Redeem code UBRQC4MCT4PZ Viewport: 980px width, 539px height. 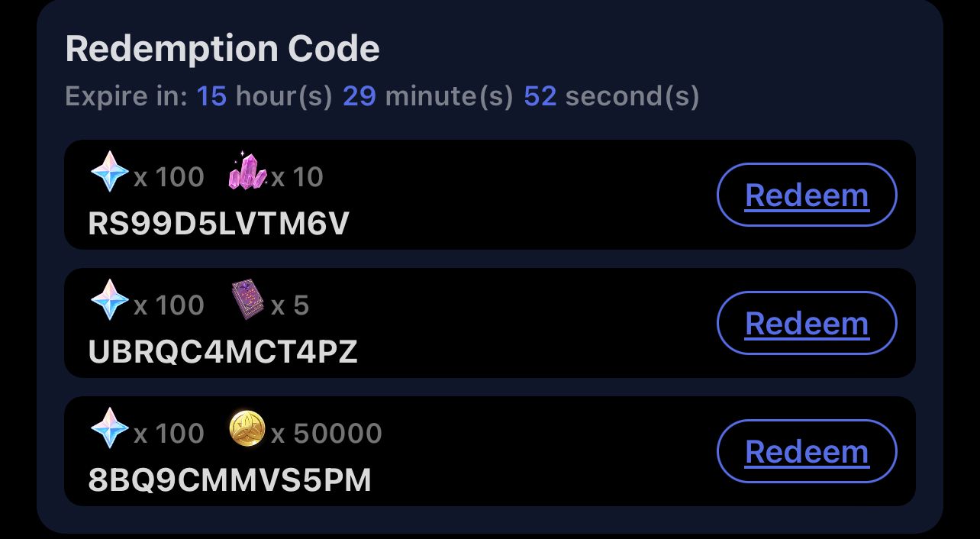click(807, 323)
